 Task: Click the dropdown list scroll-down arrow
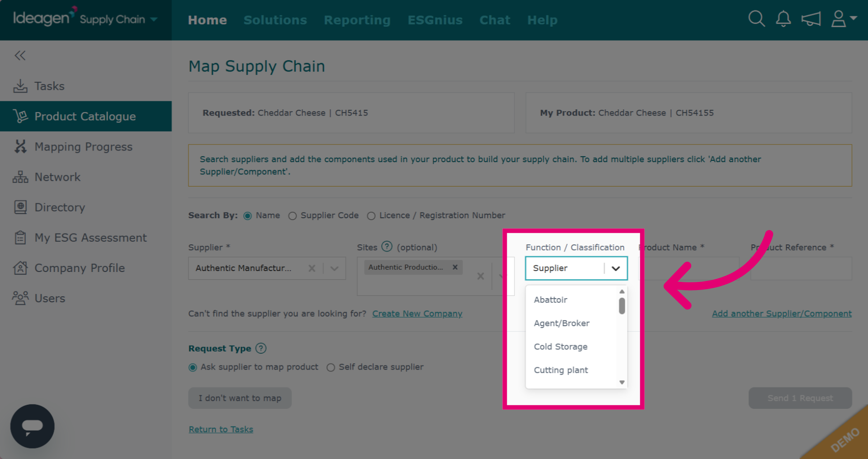pyautogui.click(x=622, y=383)
